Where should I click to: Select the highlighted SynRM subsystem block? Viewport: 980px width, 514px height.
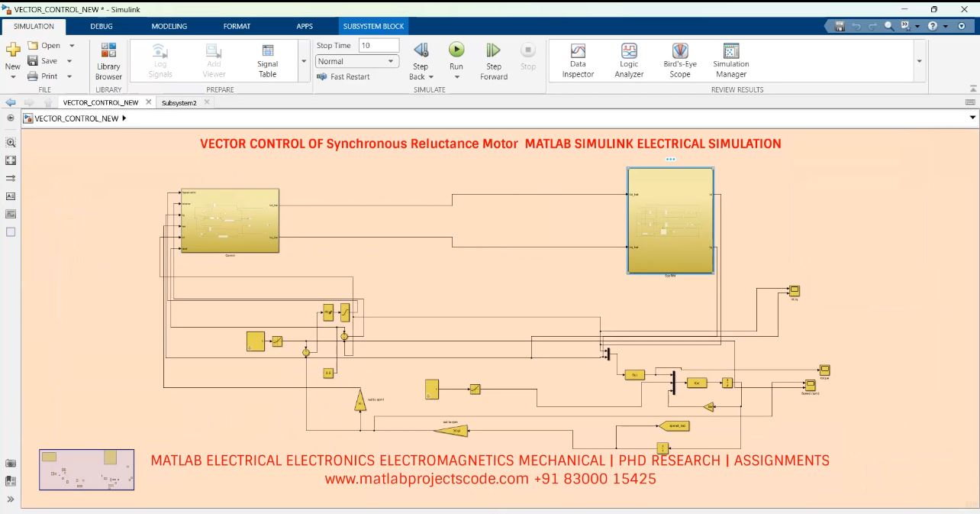point(670,221)
